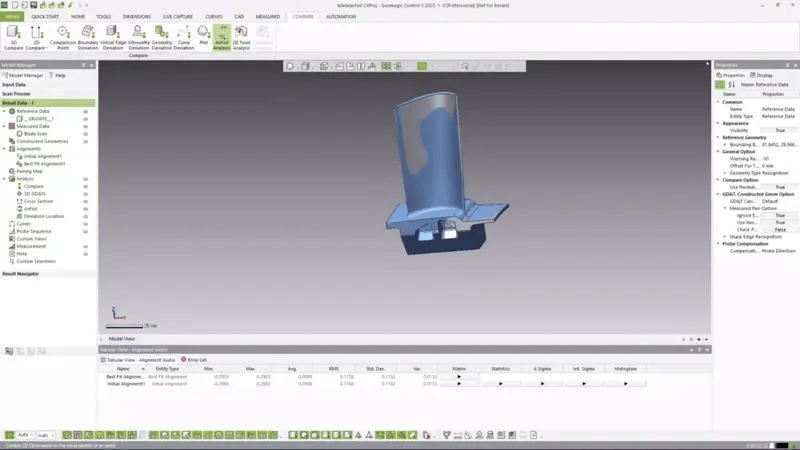Start Geometry Deviation analysis
800x450 pixels.
pyautogui.click(x=162, y=36)
